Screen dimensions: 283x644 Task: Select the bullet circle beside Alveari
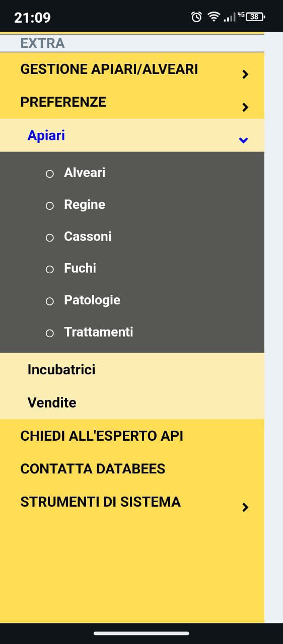49,174
